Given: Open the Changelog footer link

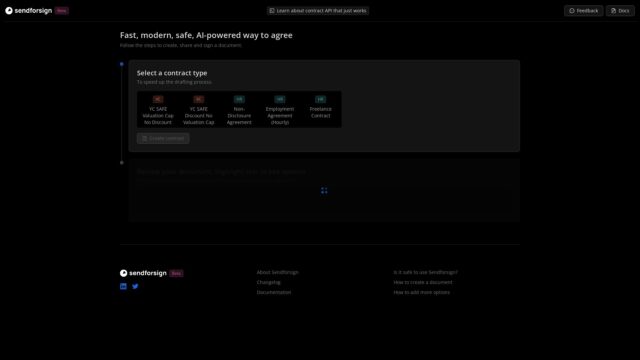Looking at the screenshot, I should [x=269, y=282].
